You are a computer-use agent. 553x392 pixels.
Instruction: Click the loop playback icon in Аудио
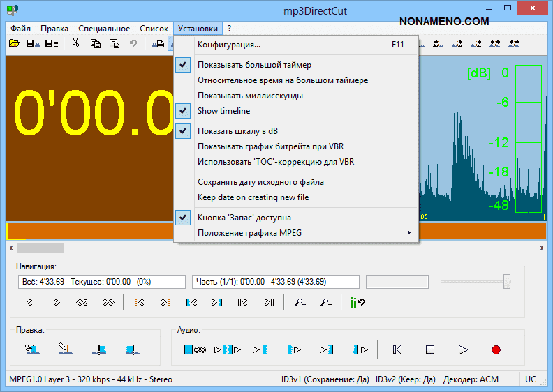point(195,349)
